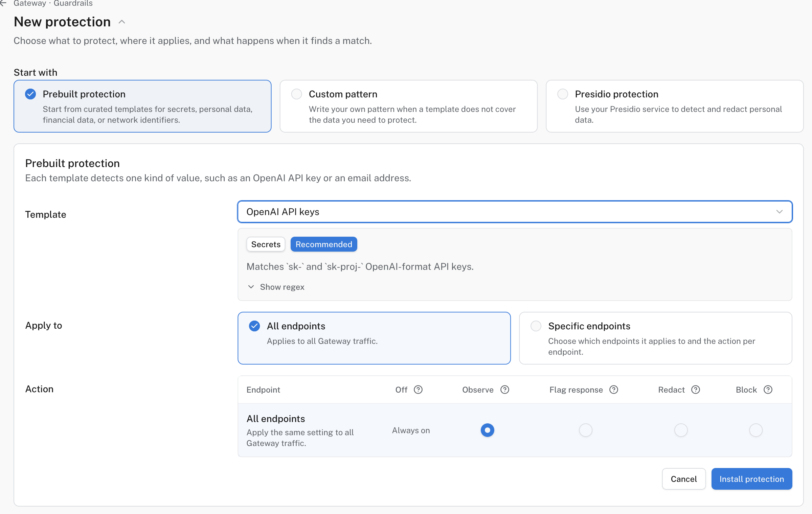Collapse the New protection header chevron
Viewport: 812px width, 514px height.
coord(122,22)
